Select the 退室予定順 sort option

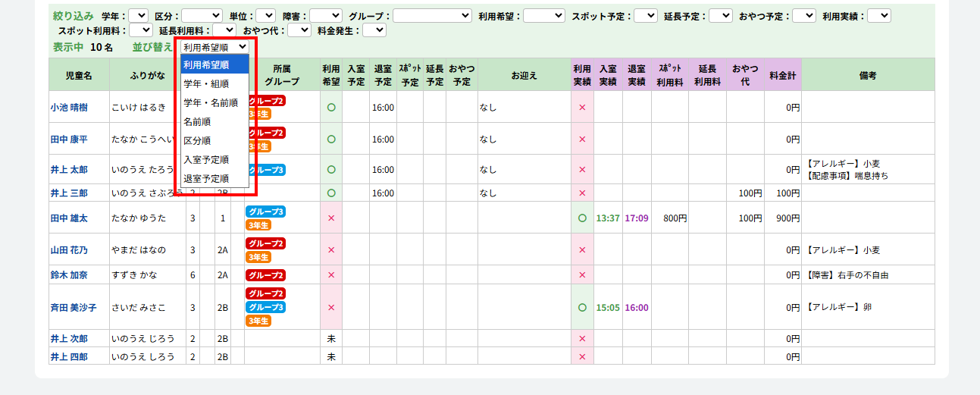(206, 178)
